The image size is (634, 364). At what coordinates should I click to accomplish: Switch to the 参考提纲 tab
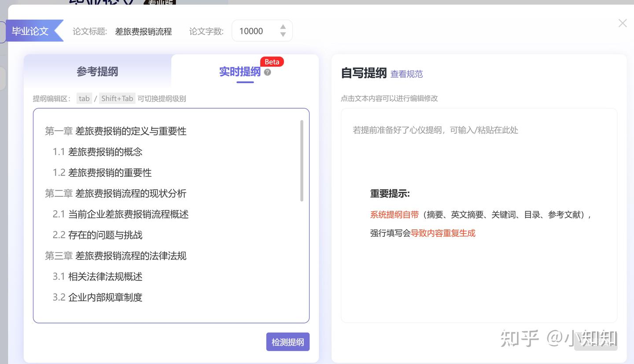point(97,71)
